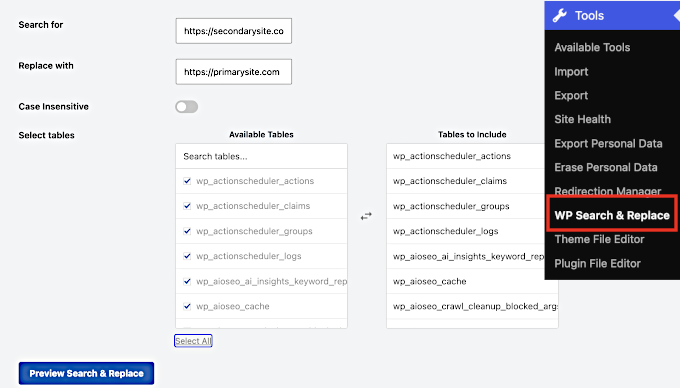Open Available Tools menu item
Screen dimensions: 680x388
point(592,48)
